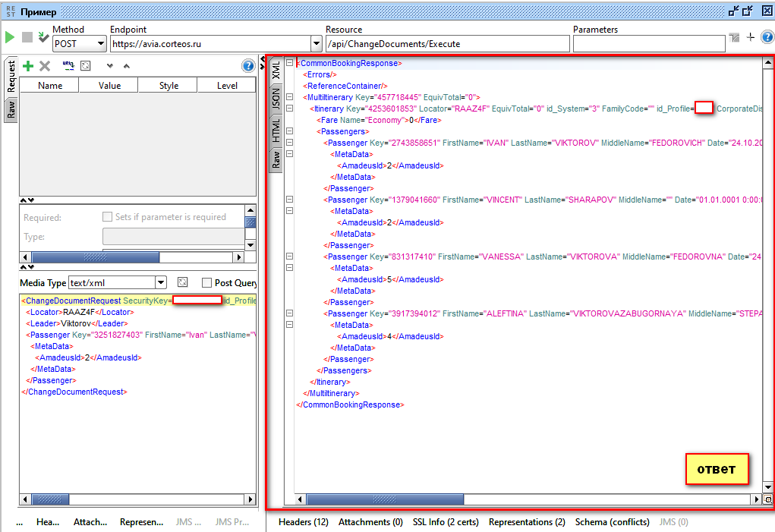This screenshot has width=775, height=532.
Task: Click the gray Cancel request stop button
Action: [x=27, y=37]
